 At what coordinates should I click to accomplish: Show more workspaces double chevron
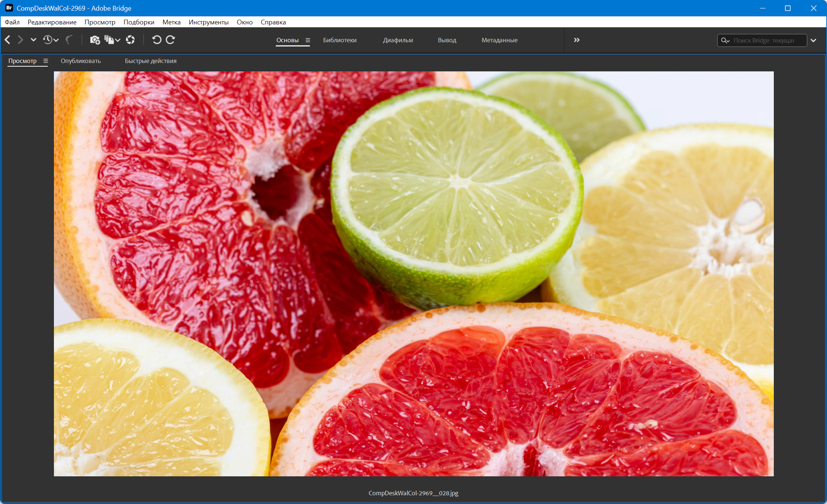point(576,40)
